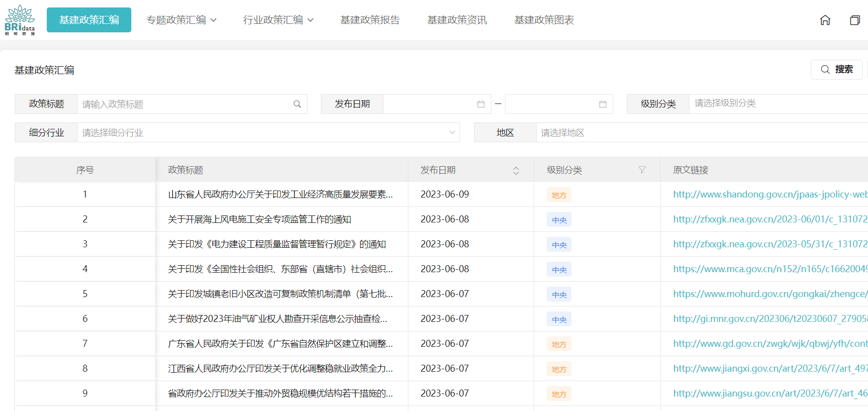868x411 pixels.
Task: Sort by publish date column arrows
Action: 516,171
